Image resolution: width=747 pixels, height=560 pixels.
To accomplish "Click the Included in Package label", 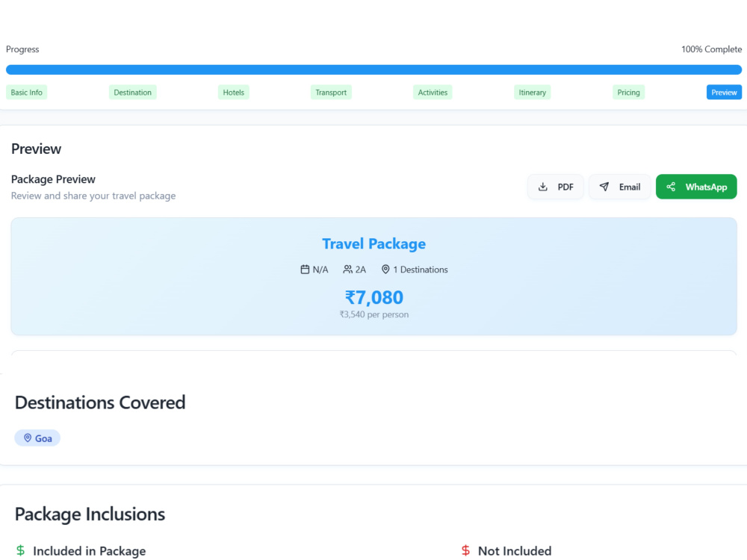I will tap(89, 551).
